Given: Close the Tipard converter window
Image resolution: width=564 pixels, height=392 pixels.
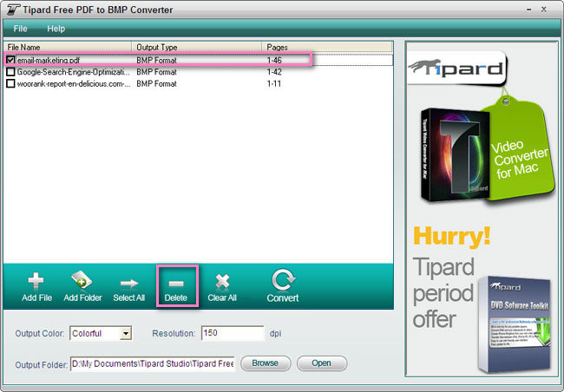Looking at the screenshot, I should click(x=544, y=10).
